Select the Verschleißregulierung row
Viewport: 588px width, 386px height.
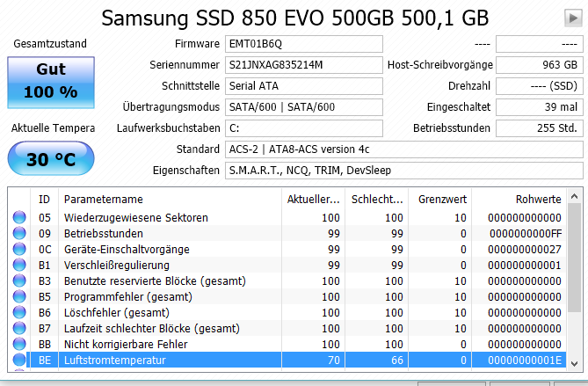tap(287, 265)
